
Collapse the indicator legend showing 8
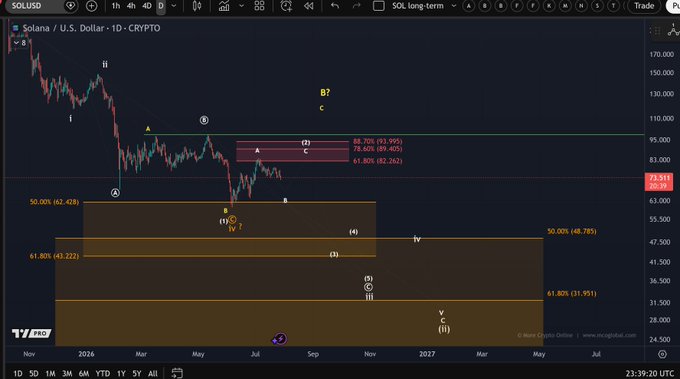[x=20, y=42]
